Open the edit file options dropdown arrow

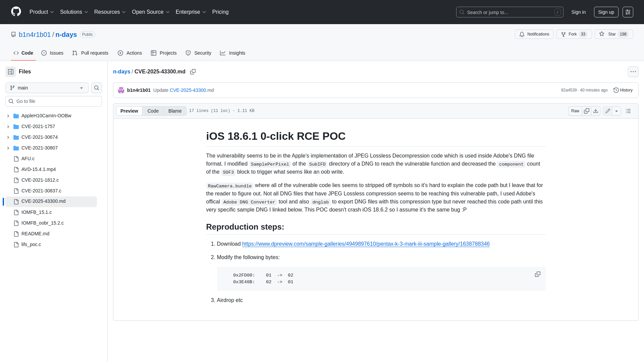pyautogui.click(x=616, y=111)
